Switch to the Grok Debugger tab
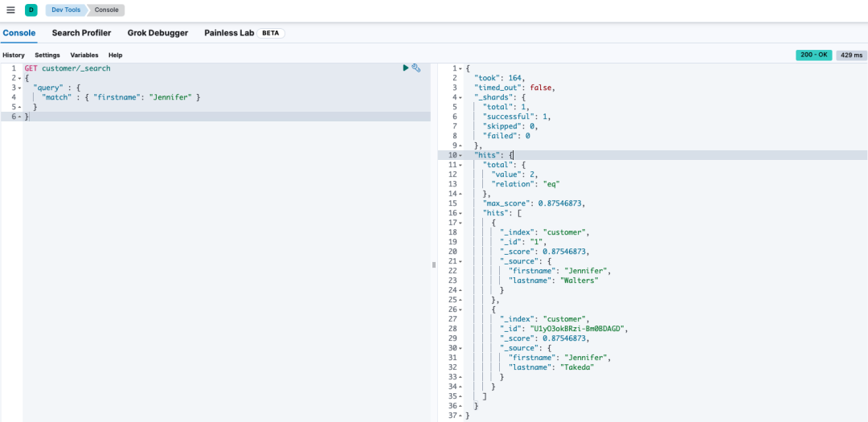The height and width of the screenshot is (422, 868). coord(158,33)
